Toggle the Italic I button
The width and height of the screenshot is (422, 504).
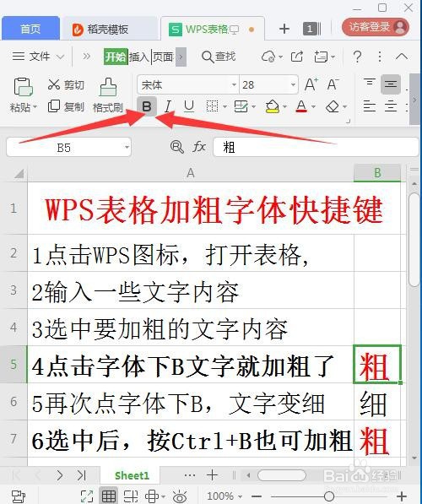click(167, 106)
